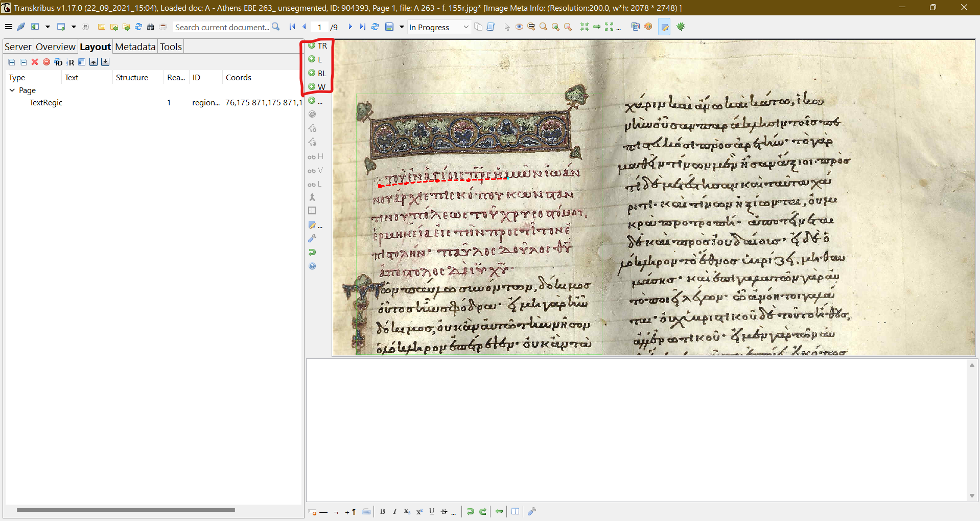This screenshot has height=521, width=980.
Task: Open the Tools tab
Action: pos(171,47)
